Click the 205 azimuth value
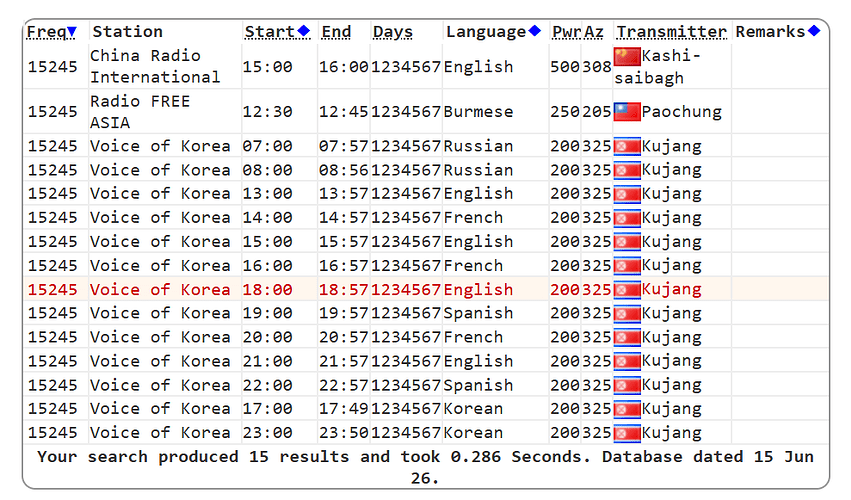This screenshot has height=500, width=851. pyautogui.click(x=597, y=112)
